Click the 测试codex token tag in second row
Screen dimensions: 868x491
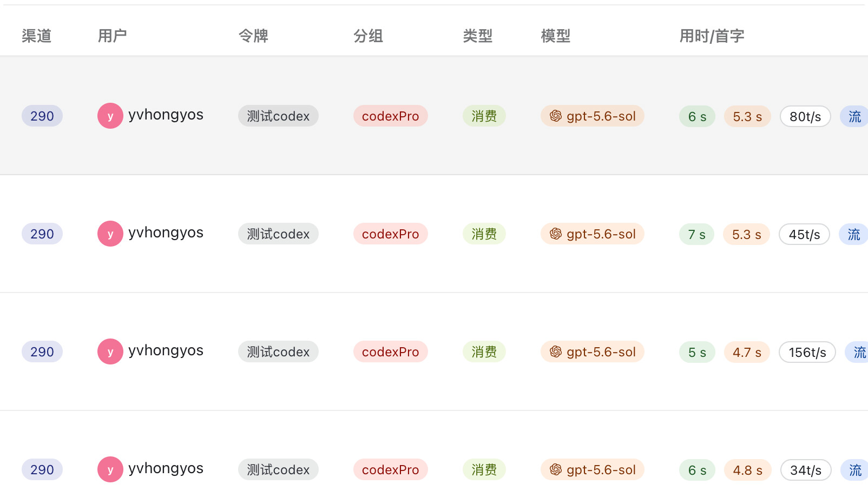[278, 234]
